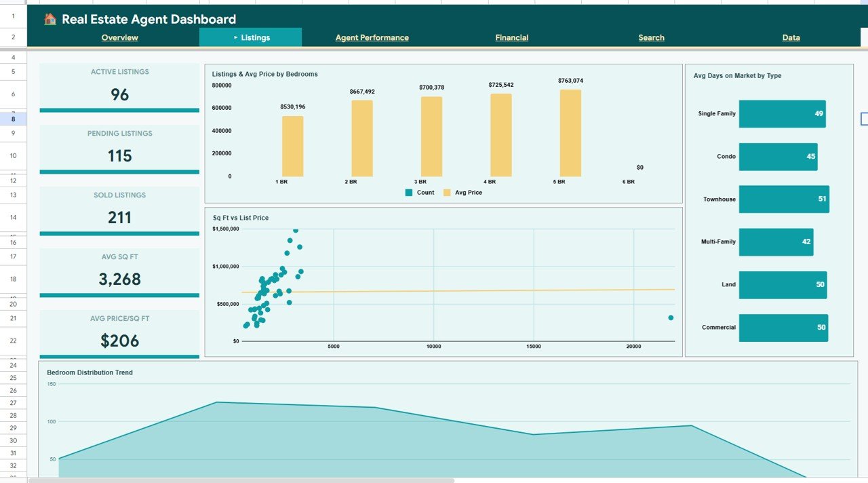Switch to the Agent Performance tab
This screenshot has height=483, width=868.
click(372, 37)
